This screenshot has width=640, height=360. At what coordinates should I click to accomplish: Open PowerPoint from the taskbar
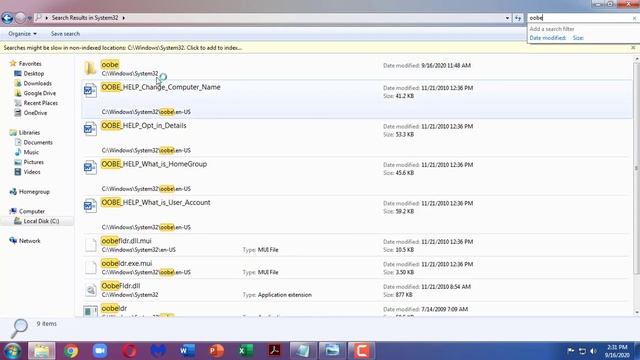(x=216, y=351)
